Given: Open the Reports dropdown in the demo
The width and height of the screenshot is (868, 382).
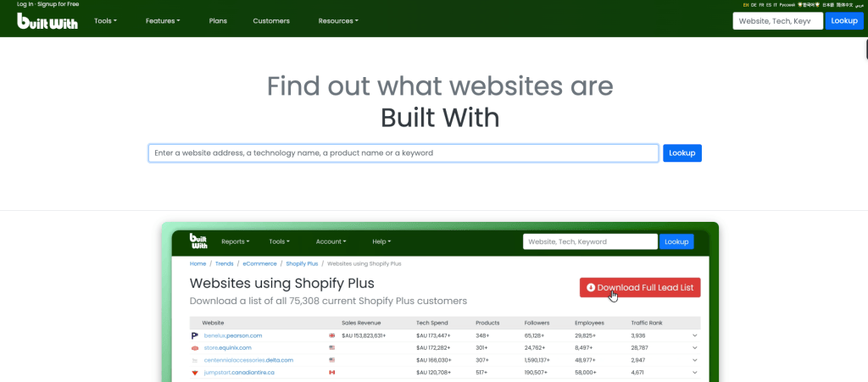Looking at the screenshot, I should click(236, 241).
